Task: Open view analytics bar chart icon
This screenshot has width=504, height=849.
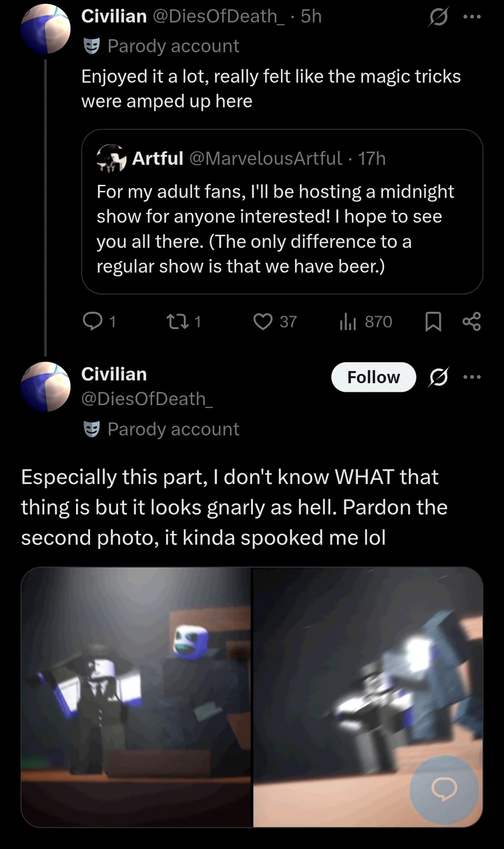Action: tap(349, 322)
